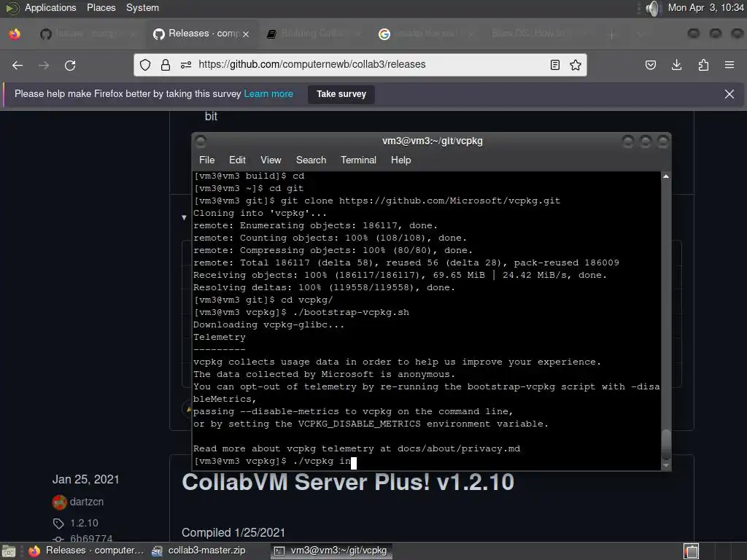Click the clock showing Mon Apr 3
747x560 pixels.
pos(705,7)
